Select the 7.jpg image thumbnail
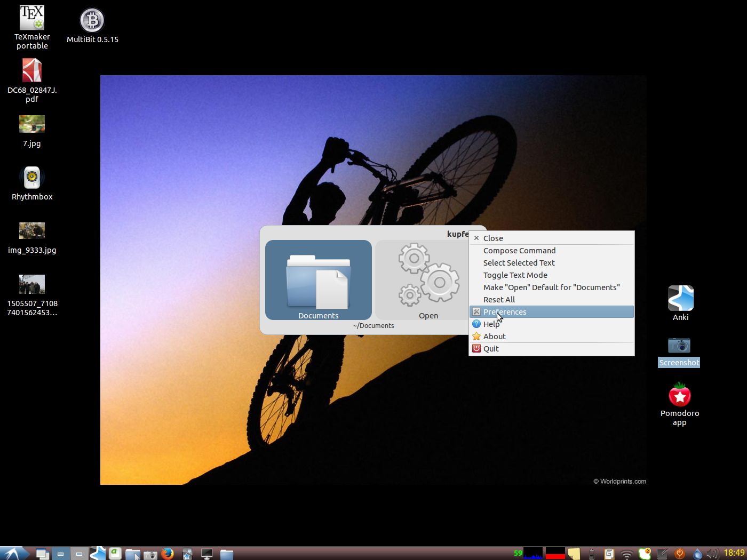 click(32, 124)
